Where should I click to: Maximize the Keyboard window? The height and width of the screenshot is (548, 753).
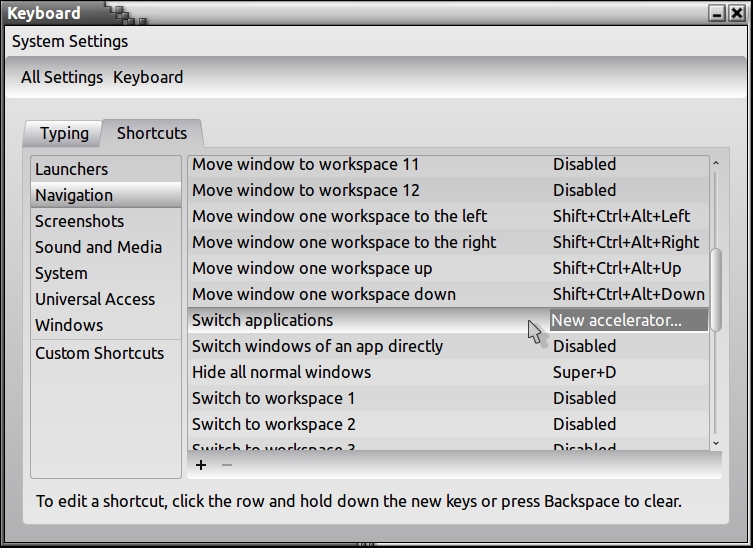[718, 14]
